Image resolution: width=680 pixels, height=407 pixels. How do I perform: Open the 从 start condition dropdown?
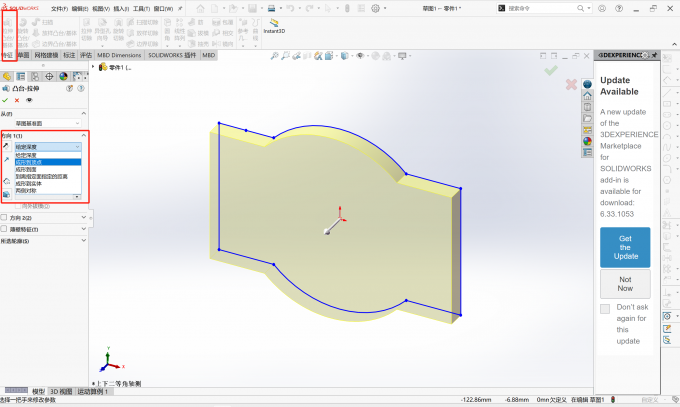pos(48,123)
